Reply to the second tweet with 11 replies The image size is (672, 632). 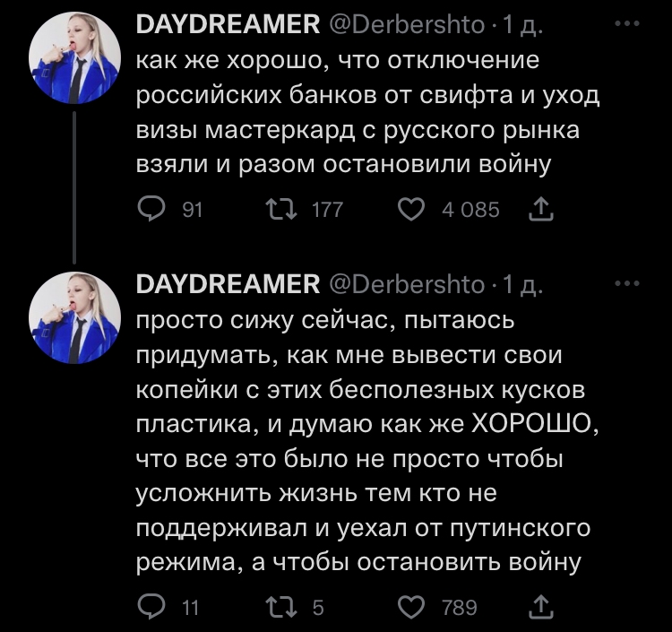click(x=149, y=608)
